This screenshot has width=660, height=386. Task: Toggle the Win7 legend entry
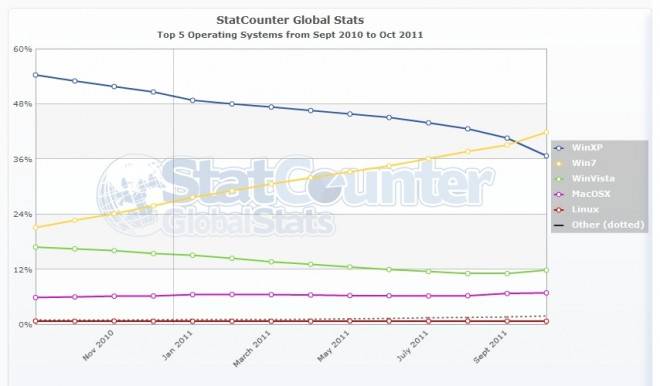click(575, 163)
